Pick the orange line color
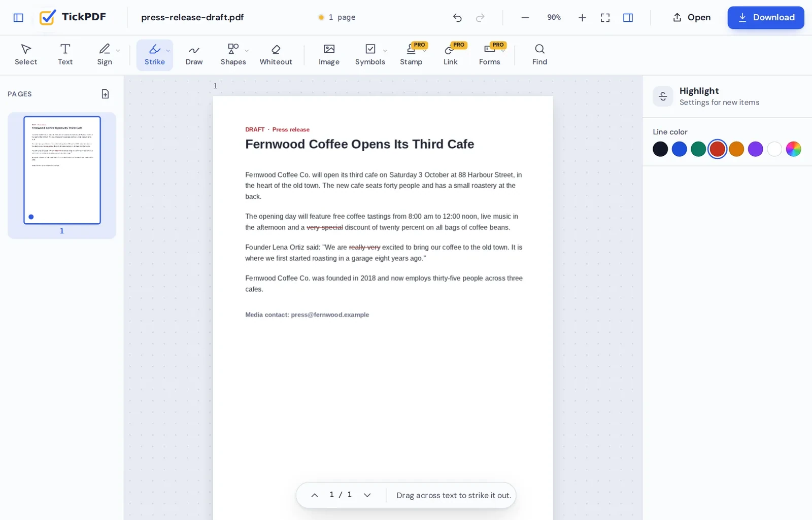This screenshot has width=812, height=520. pos(736,149)
